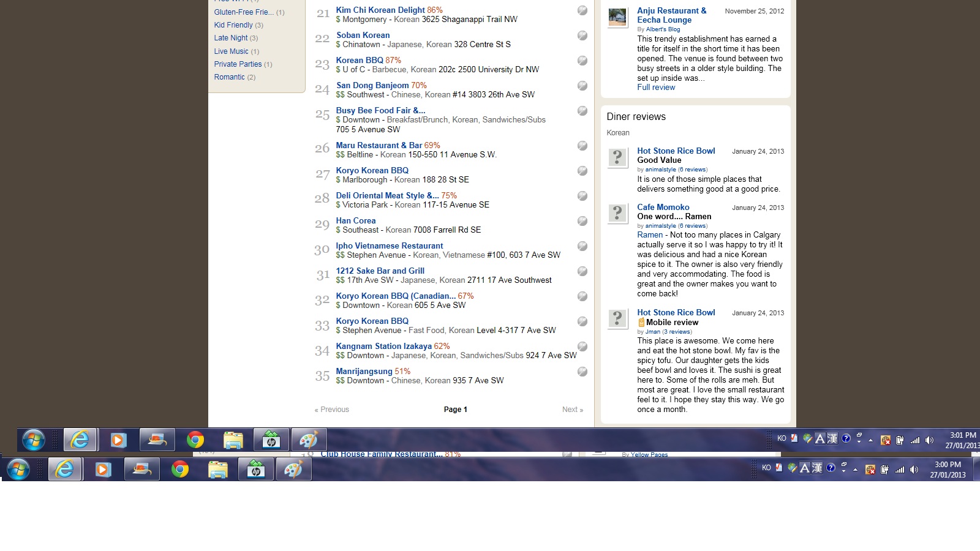Screen dimensions: 980x551
Task: Show hidden tray icons arrow beside the 3:00 PM clock
Action: coord(855,470)
